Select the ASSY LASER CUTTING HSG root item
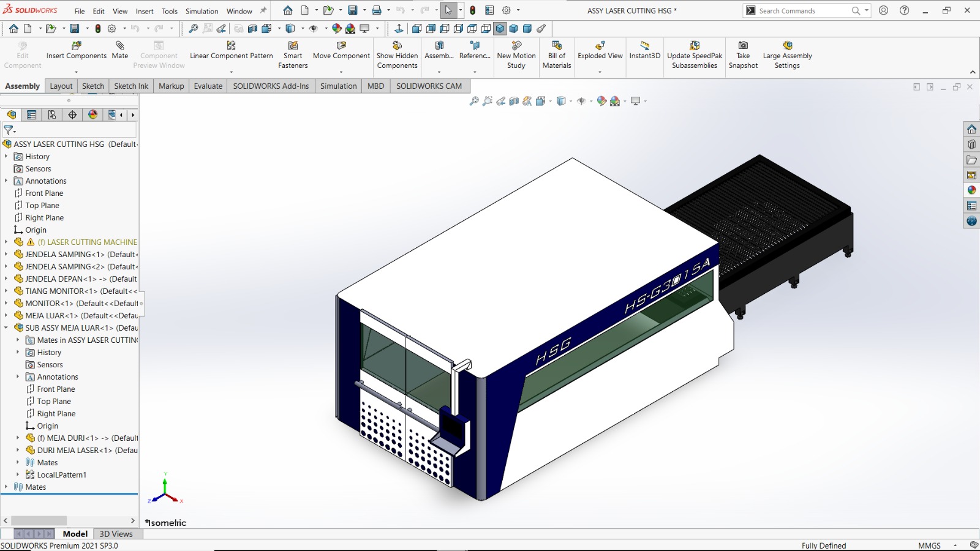Viewport: 980px width, 551px height. [x=70, y=144]
